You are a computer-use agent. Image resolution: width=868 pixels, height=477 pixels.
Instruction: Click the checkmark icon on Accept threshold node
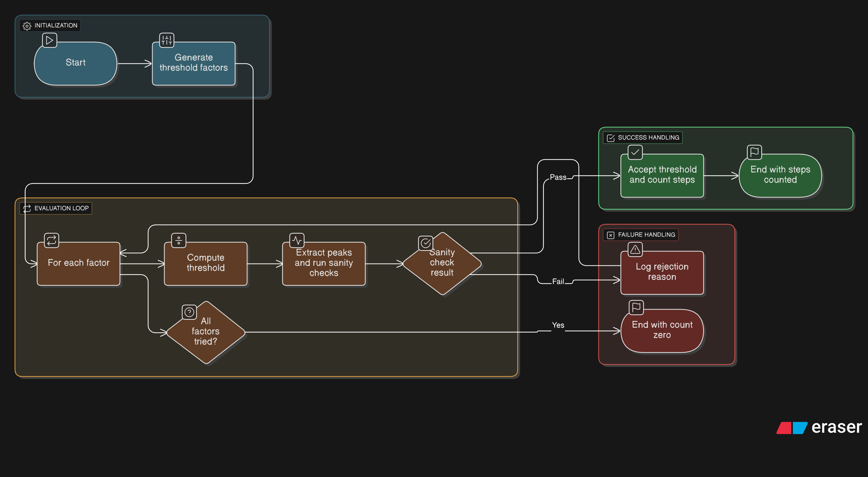635,152
